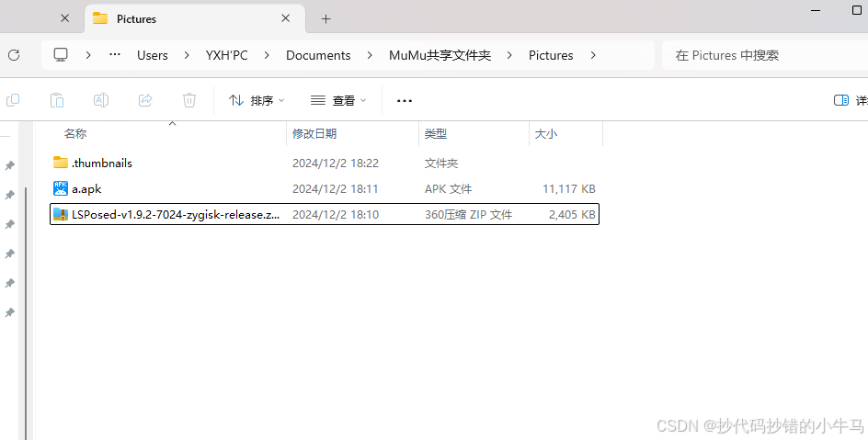Click the Pictures breadcrumb segment
The image size is (868, 440).
pyautogui.click(x=551, y=55)
